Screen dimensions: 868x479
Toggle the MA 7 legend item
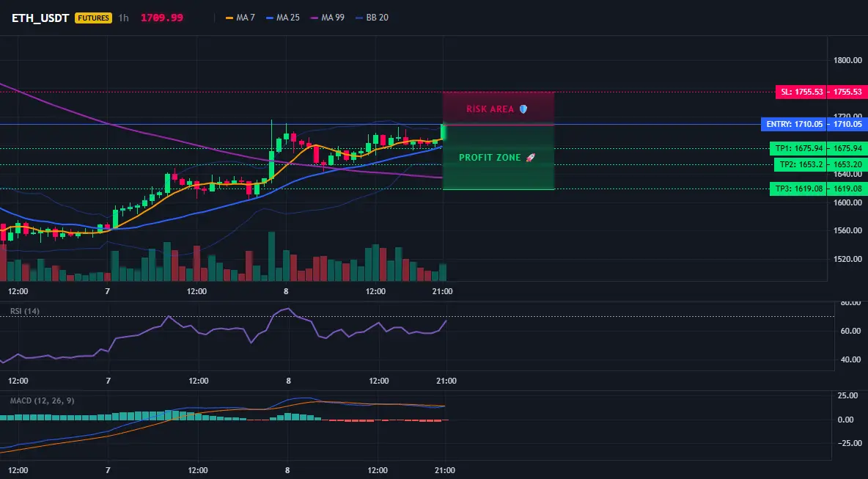pos(240,18)
